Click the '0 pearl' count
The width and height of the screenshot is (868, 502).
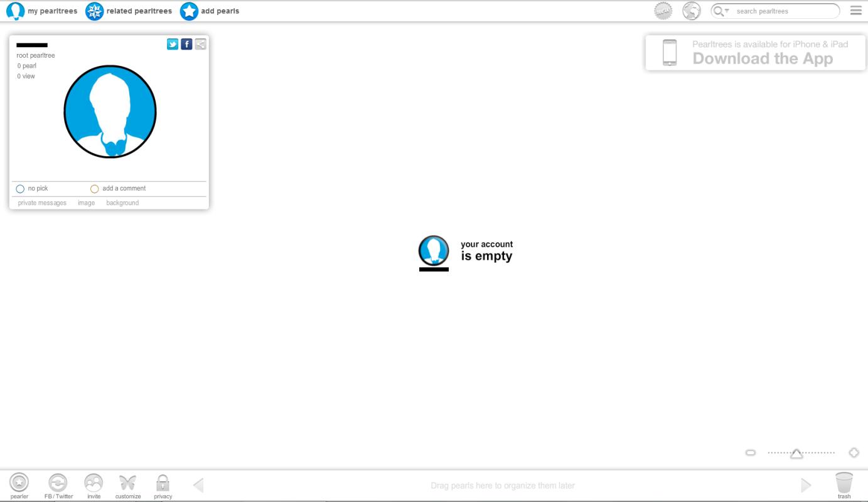pyautogui.click(x=27, y=66)
